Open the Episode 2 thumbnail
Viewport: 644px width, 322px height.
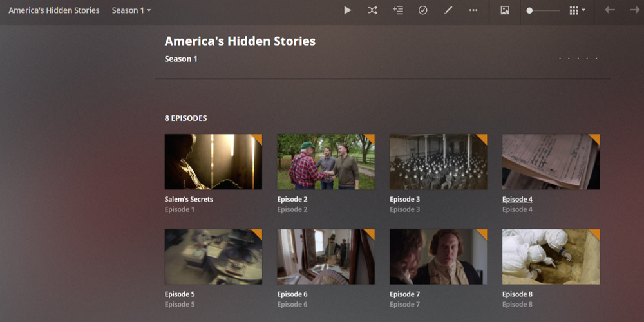coord(326,162)
